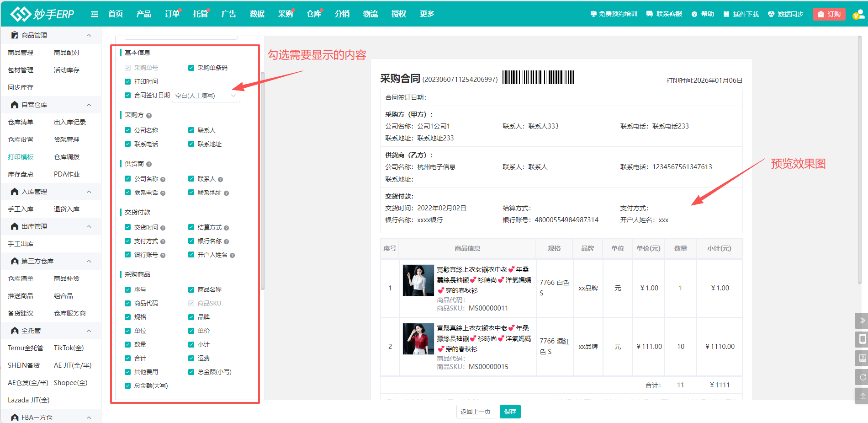868x423 pixels.
Task: Collapse the 全托管 sidebar section
Action: tap(89, 331)
